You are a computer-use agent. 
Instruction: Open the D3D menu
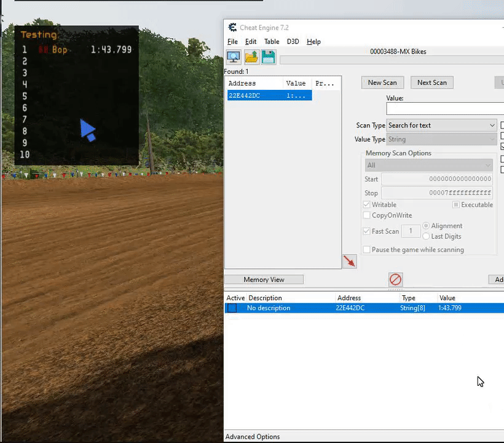tap(293, 41)
